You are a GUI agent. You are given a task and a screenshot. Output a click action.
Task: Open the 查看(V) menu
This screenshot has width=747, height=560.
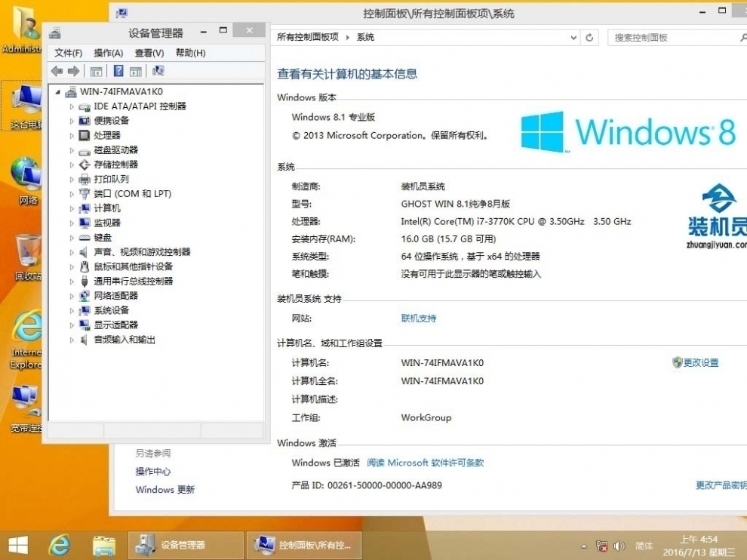tap(149, 53)
